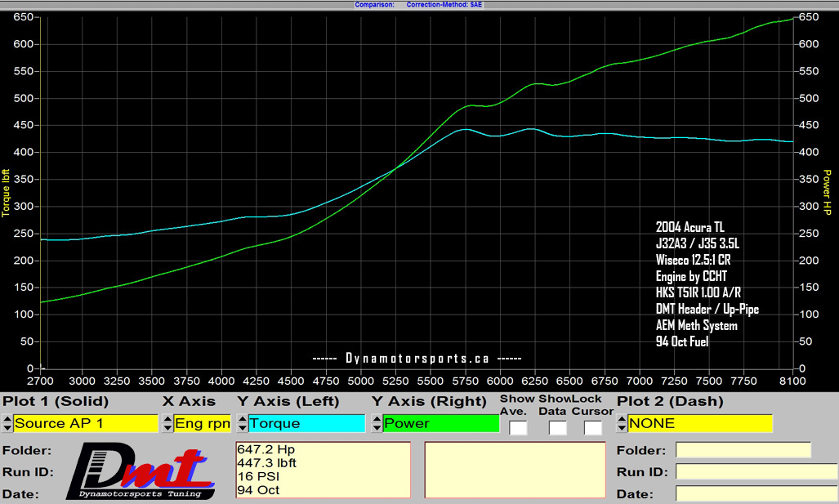Viewport: 839px width, 504px height.
Task: Click the 'Correction-Method: SAE' title text
Action: tap(444, 5)
